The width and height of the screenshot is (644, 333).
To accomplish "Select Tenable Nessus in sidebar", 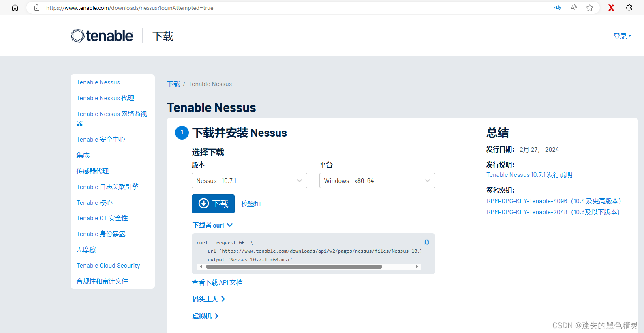I will (x=98, y=82).
